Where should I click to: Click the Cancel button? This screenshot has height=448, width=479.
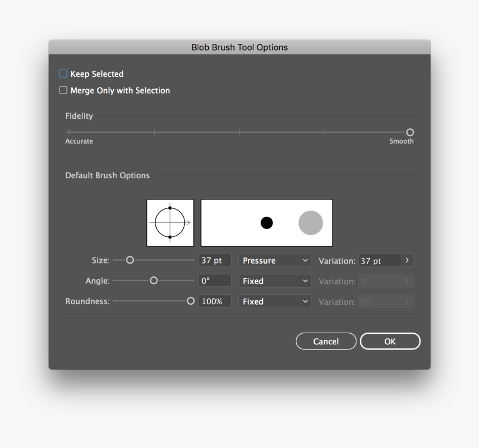coord(326,341)
